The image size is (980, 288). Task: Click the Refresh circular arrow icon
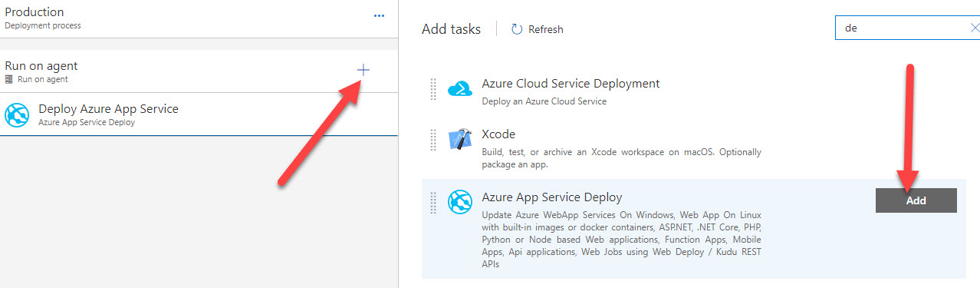(517, 29)
